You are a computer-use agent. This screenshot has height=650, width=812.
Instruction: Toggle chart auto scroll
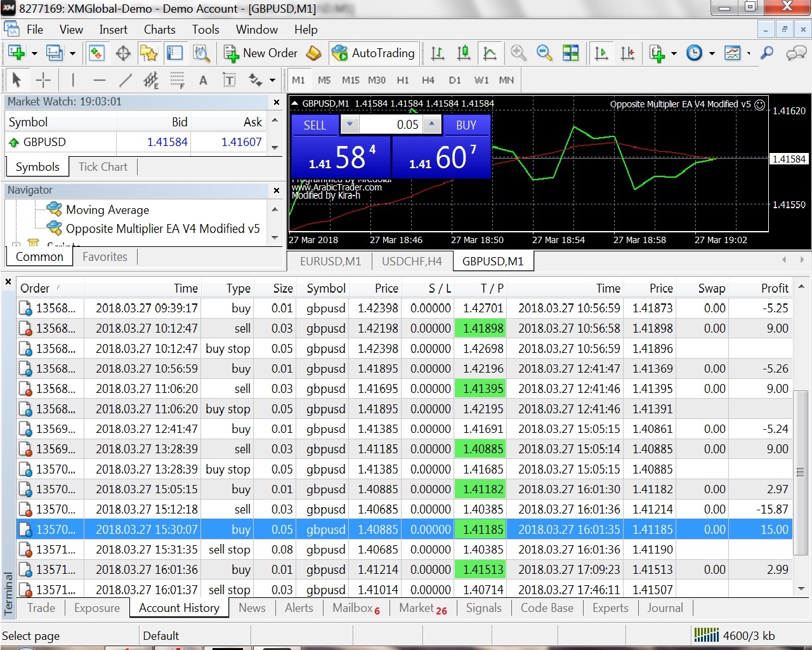click(x=601, y=53)
